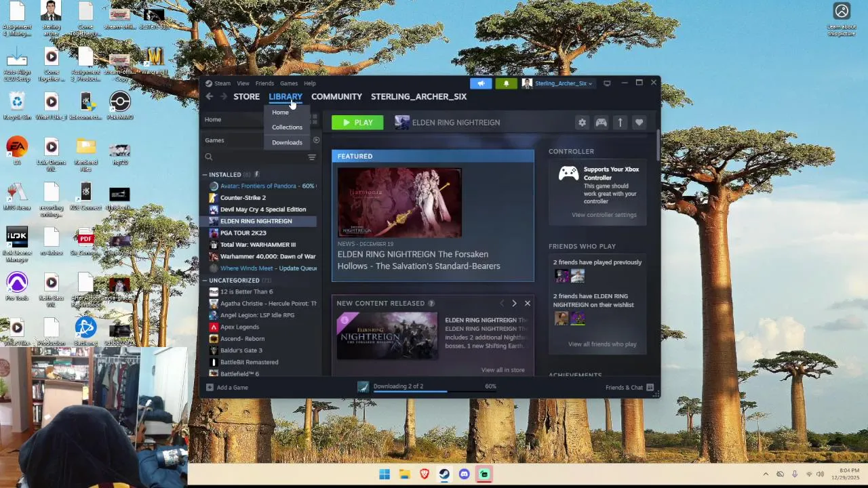This screenshot has height=488, width=868.
Task: Click the green notifications bell icon
Action: click(x=506, y=83)
